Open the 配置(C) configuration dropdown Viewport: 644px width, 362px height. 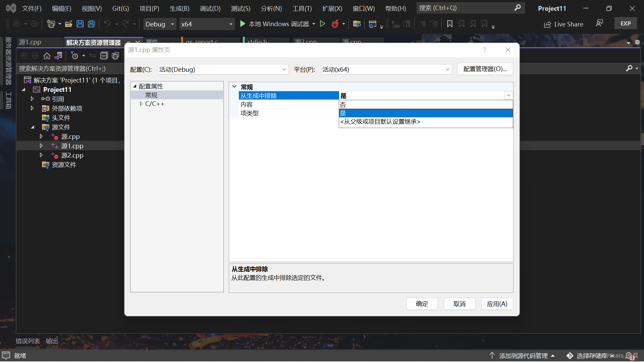pos(284,69)
